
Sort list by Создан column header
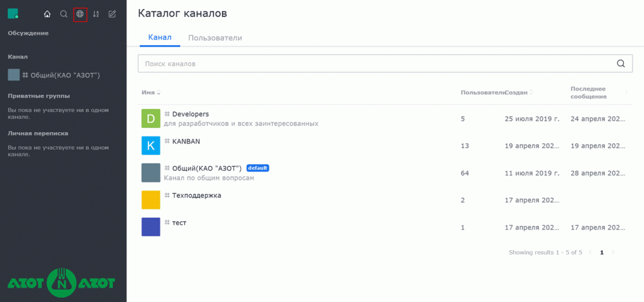tap(519, 92)
